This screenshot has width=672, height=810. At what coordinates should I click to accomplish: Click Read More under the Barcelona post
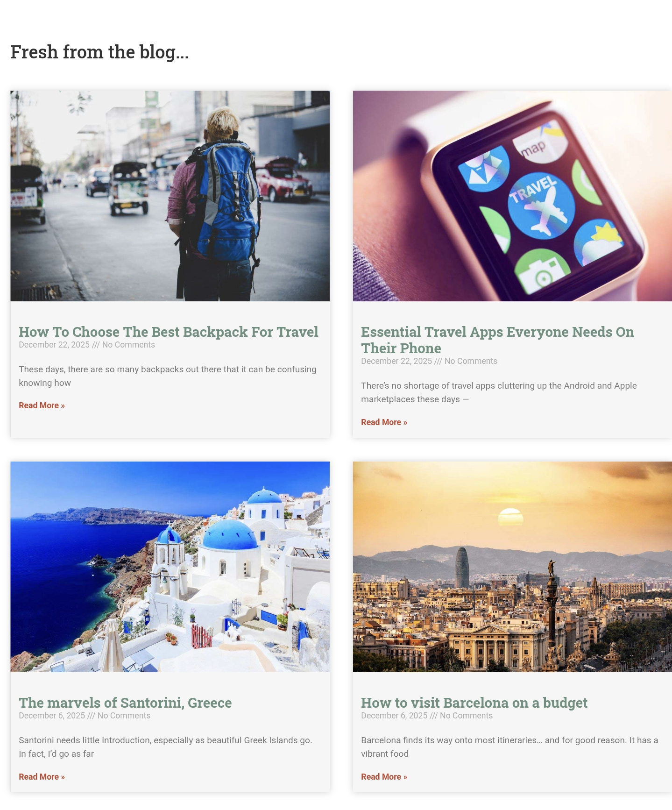pyautogui.click(x=384, y=777)
